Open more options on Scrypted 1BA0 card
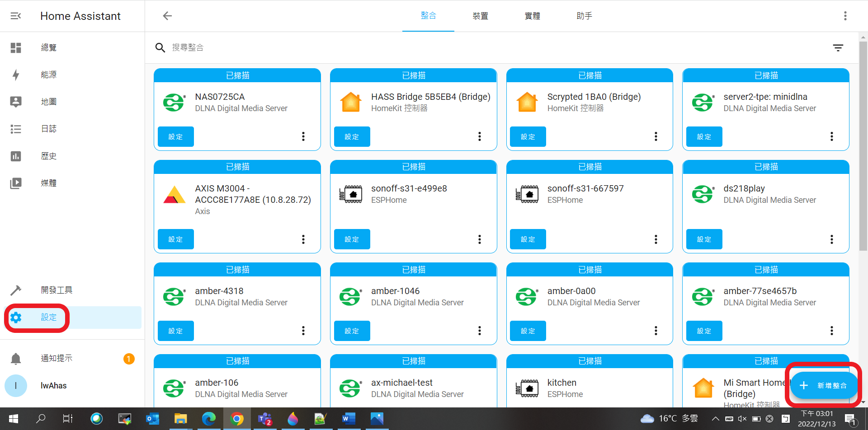 click(x=656, y=136)
